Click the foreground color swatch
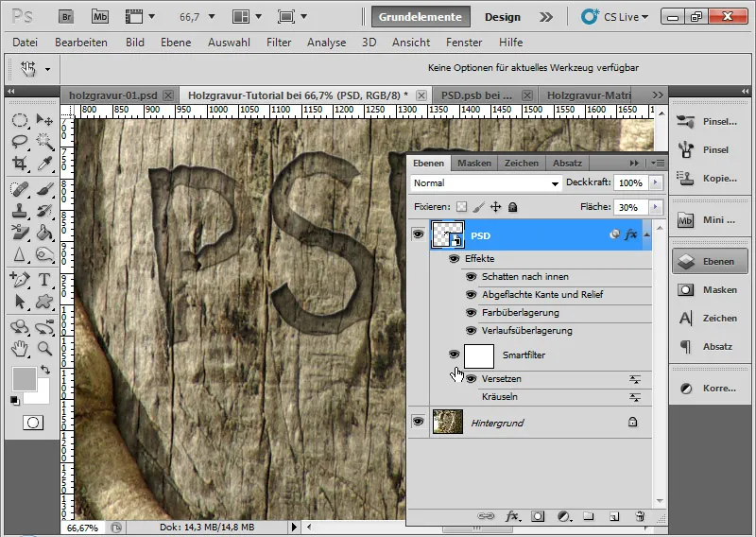The image size is (756, 537). pyautogui.click(x=25, y=379)
